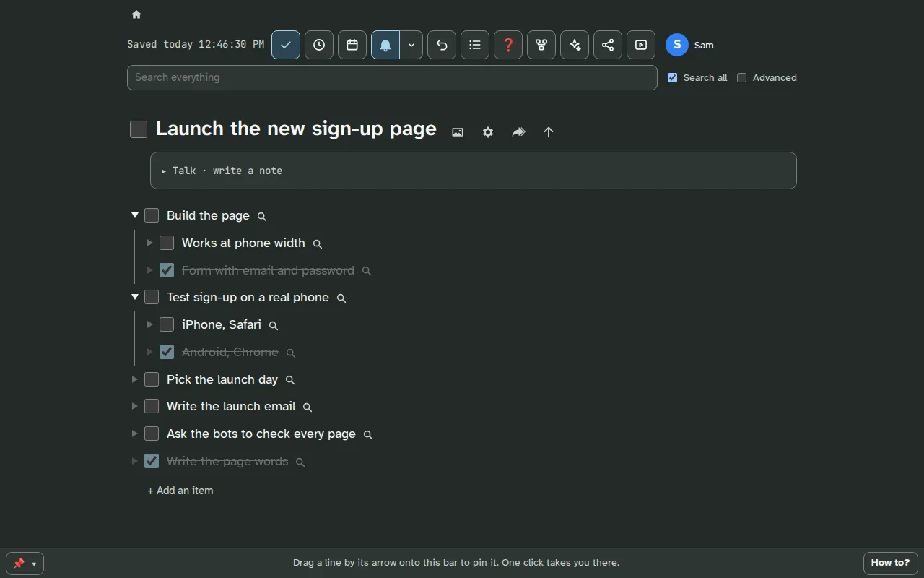Click in the Search everything field
924x578 pixels.
click(x=392, y=77)
